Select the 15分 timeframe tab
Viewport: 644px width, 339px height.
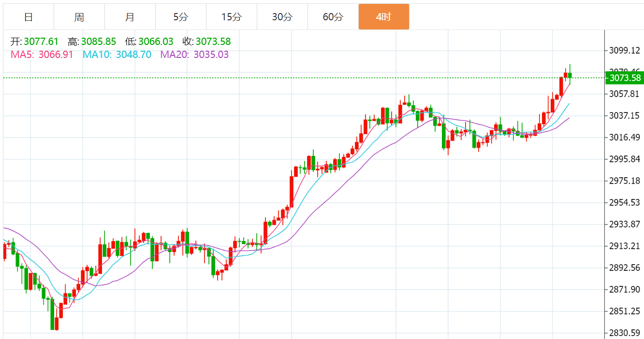point(232,17)
